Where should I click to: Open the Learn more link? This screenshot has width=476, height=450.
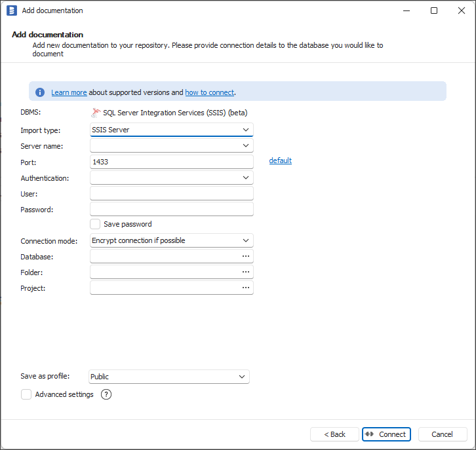(x=69, y=92)
